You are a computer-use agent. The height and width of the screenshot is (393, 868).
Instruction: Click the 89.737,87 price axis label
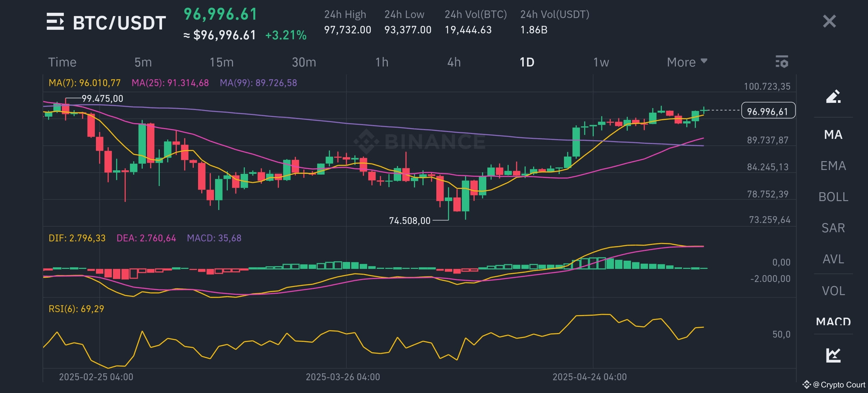[768, 140]
